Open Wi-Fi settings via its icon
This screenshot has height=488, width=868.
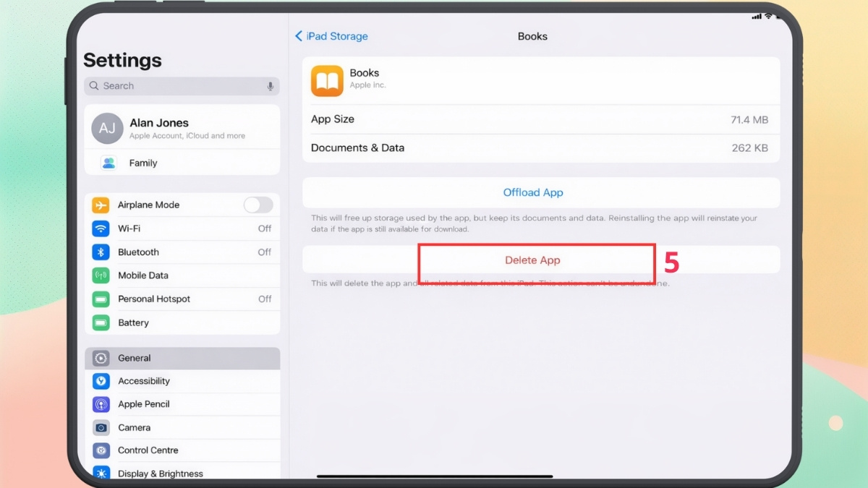coord(102,228)
